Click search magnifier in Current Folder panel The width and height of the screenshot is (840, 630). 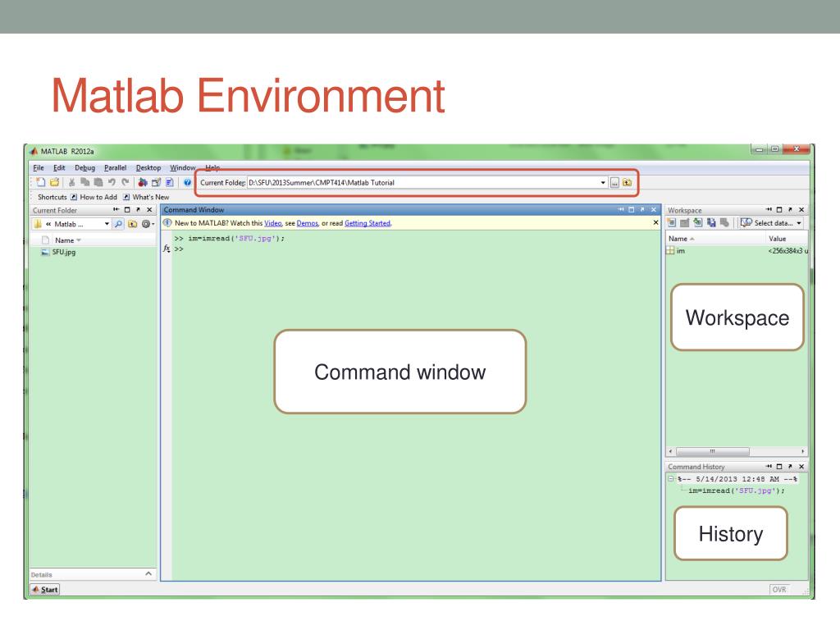coord(118,224)
